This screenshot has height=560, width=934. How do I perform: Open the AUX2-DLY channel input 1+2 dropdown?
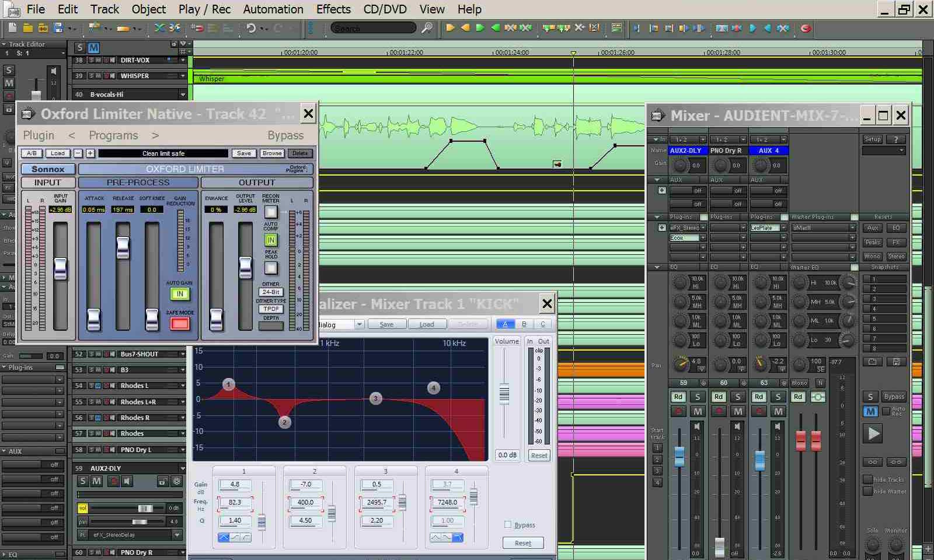pos(703,139)
